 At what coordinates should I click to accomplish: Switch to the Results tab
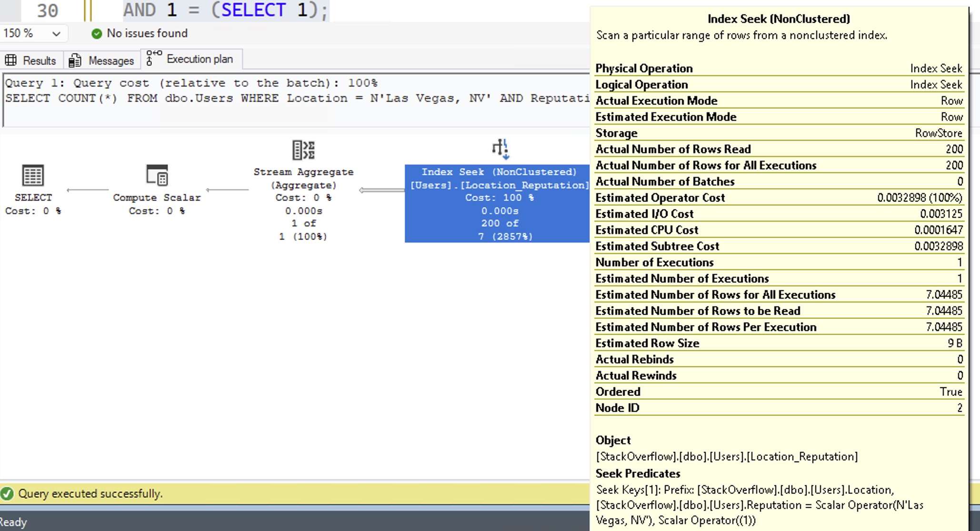tap(39, 60)
